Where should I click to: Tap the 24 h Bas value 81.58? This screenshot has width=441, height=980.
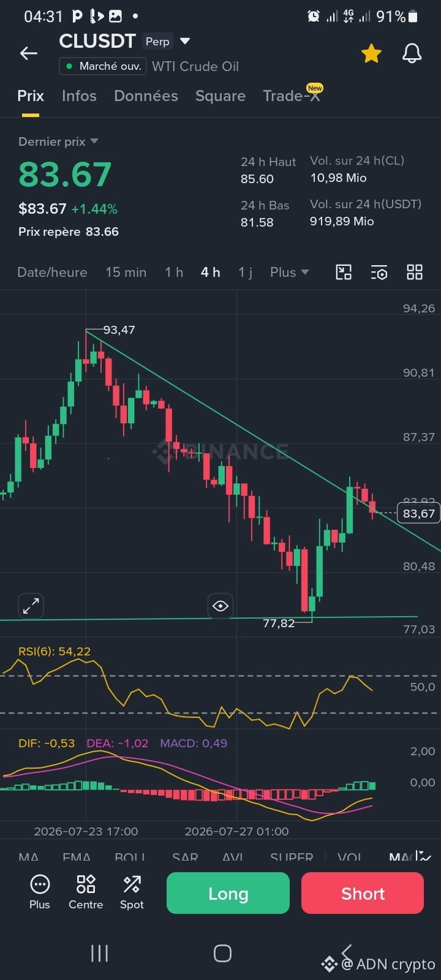[x=257, y=222]
